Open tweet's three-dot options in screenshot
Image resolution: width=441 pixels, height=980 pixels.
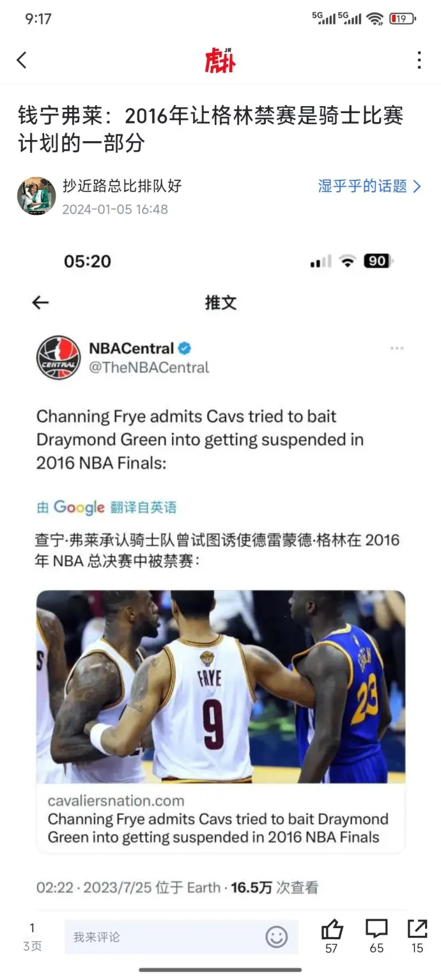tap(397, 348)
